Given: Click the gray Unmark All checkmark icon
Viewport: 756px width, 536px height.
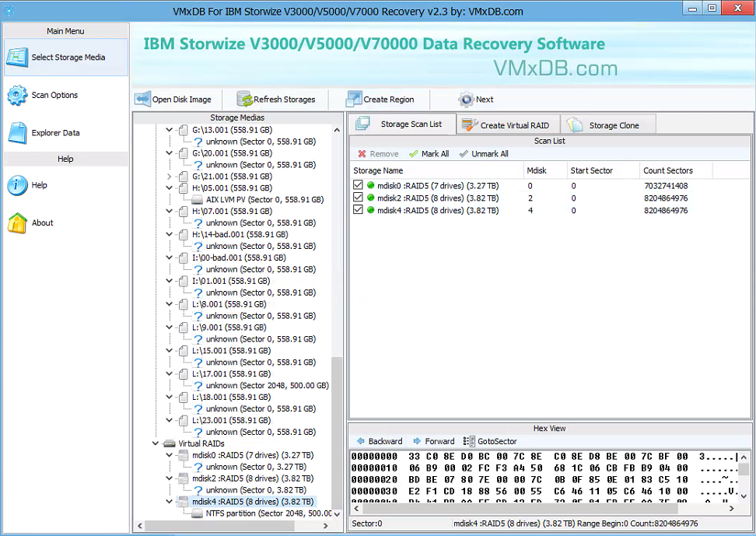Looking at the screenshot, I should (464, 154).
